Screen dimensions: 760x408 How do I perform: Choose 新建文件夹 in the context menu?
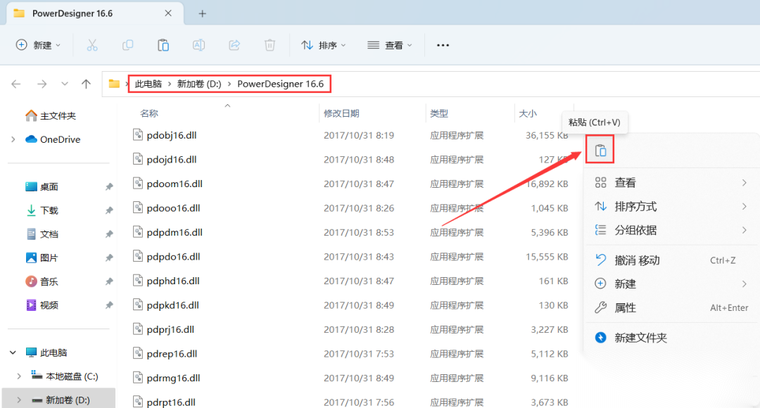click(672, 338)
